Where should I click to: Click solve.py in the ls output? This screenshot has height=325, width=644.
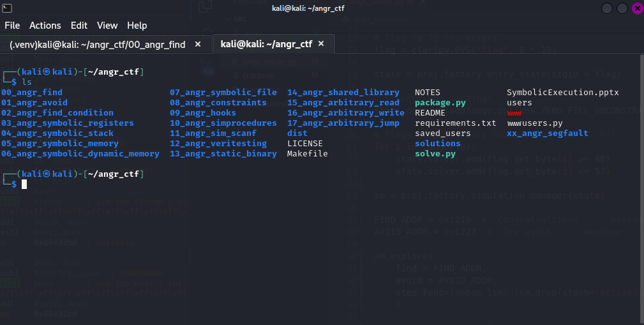[435, 154]
